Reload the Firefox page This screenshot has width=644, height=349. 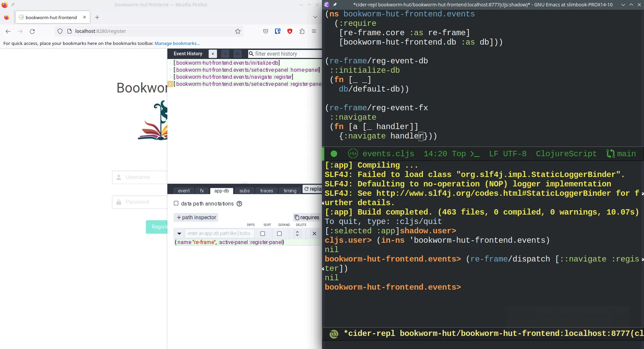[32, 31]
